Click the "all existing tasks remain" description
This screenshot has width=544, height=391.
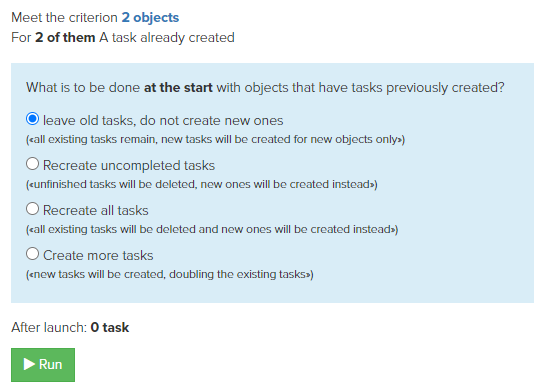pos(215,139)
